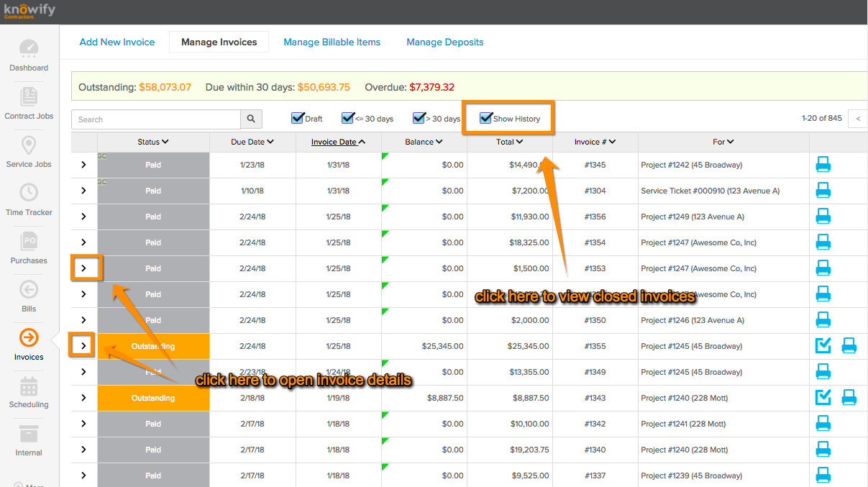This screenshot has height=487, width=868.
Task: Open Purchases PO icon
Action: (29, 241)
